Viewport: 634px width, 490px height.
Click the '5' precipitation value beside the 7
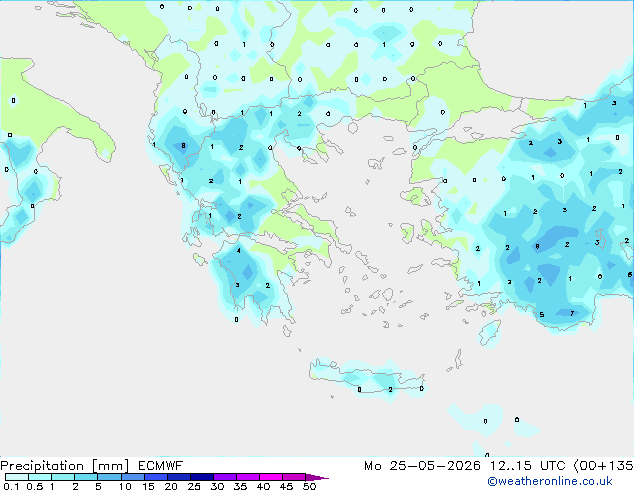click(x=542, y=315)
